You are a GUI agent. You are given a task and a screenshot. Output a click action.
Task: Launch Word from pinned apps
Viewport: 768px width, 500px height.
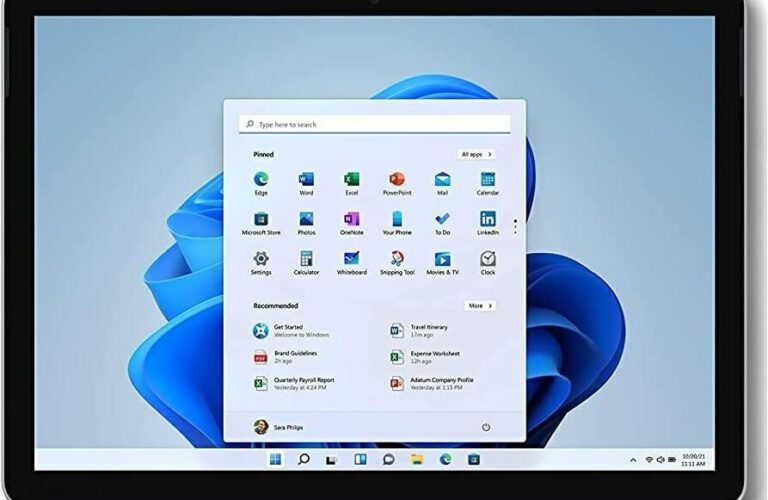click(x=306, y=184)
